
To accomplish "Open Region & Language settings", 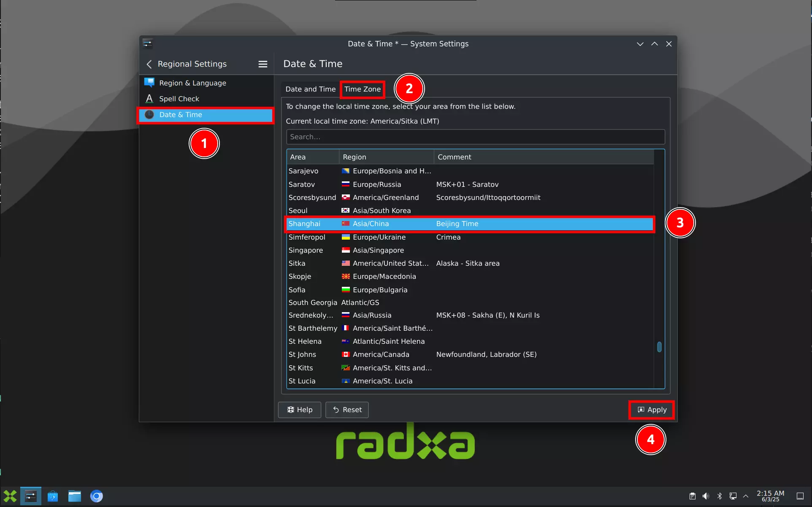I will click(206, 83).
